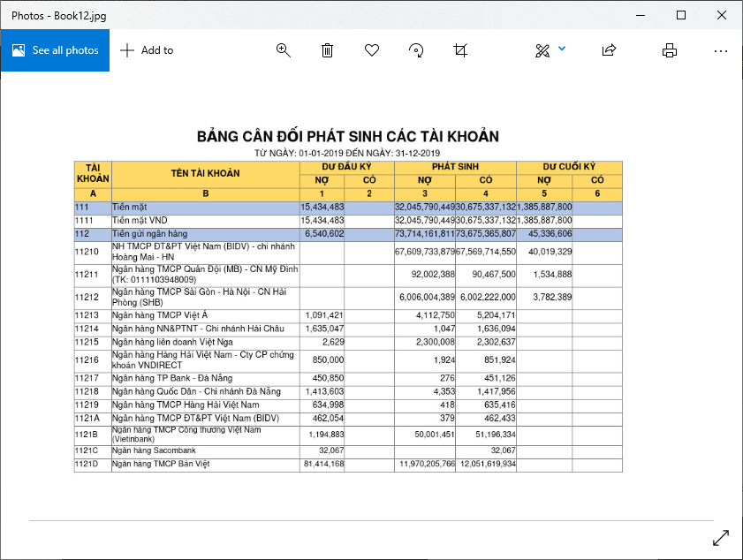Click the Edit & Create pencil-brush icon
Screen dimensions: 743x560
[542, 50]
